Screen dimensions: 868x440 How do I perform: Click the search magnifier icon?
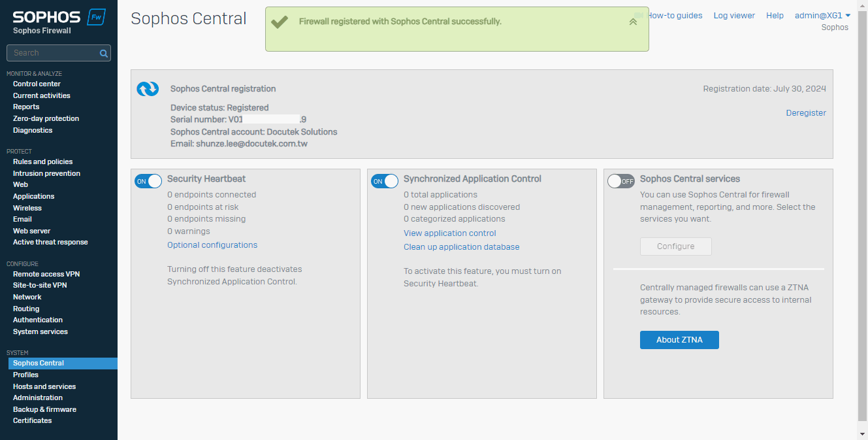[x=103, y=54]
